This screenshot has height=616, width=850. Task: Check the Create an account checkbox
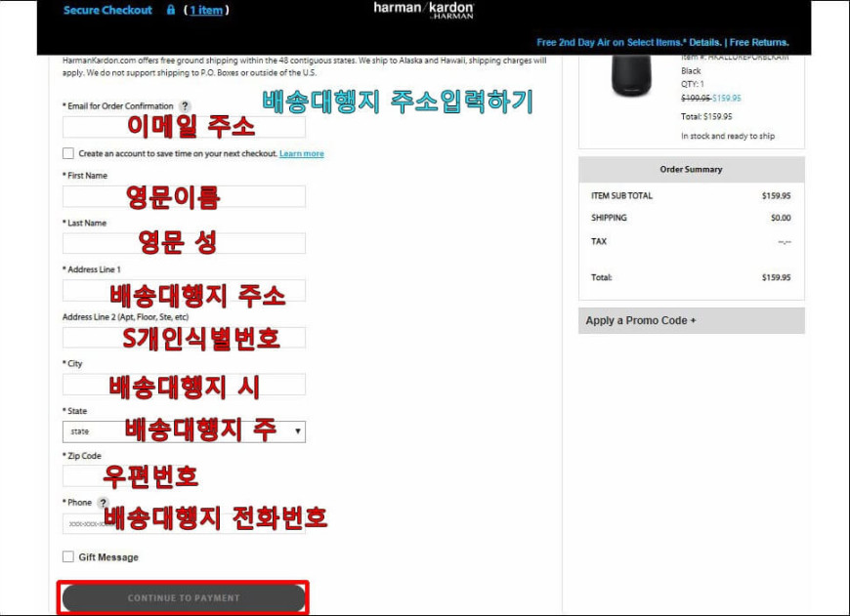[x=68, y=153]
